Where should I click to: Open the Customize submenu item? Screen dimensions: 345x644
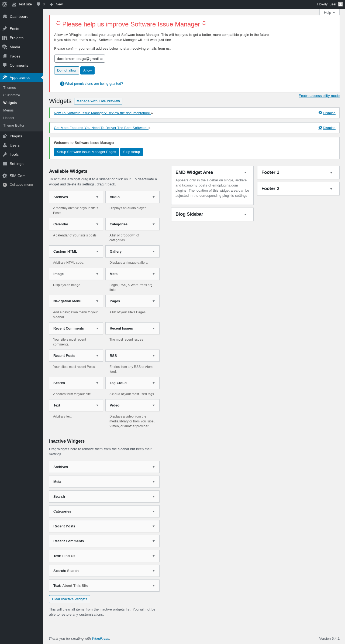[x=12, y=95]
